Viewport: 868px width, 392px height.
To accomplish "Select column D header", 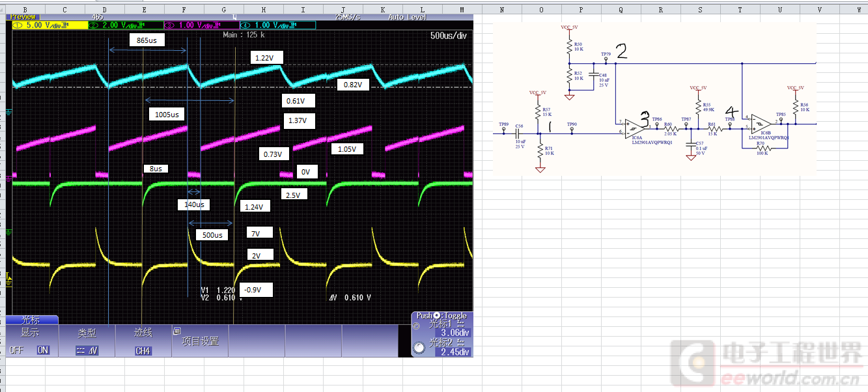I will coord(104,9).
